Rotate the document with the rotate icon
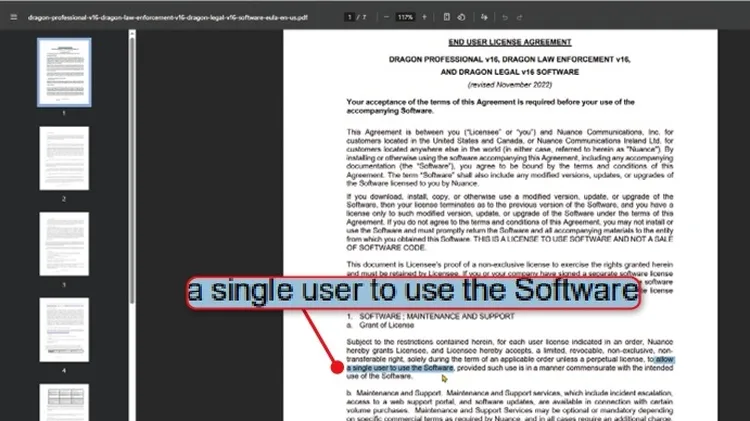 461,17
